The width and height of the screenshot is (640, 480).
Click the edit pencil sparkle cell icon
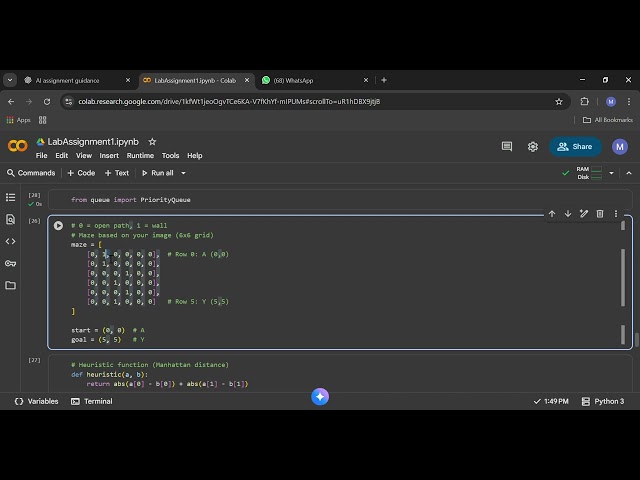[584, 213]
